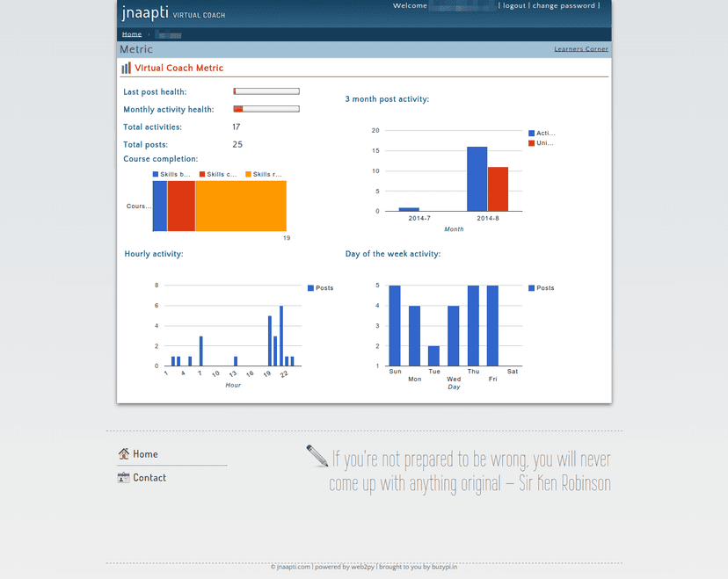
Task: Click the logout link
Action: point(514,5)
